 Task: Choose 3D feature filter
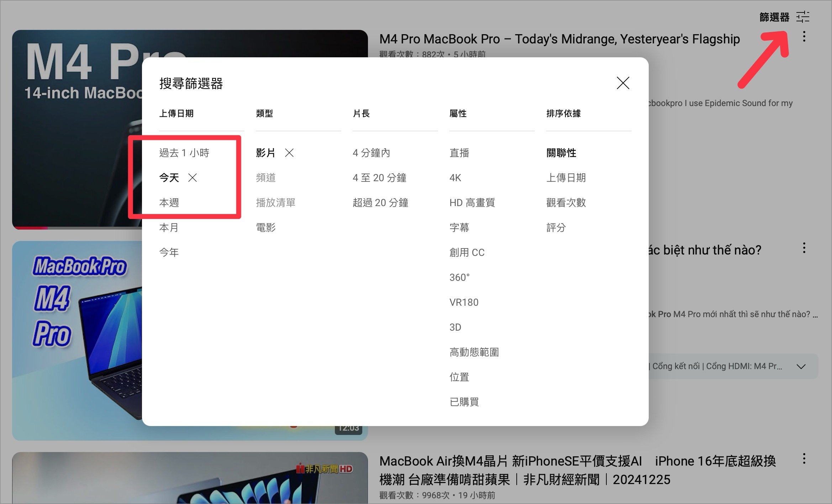coord(455,327)
